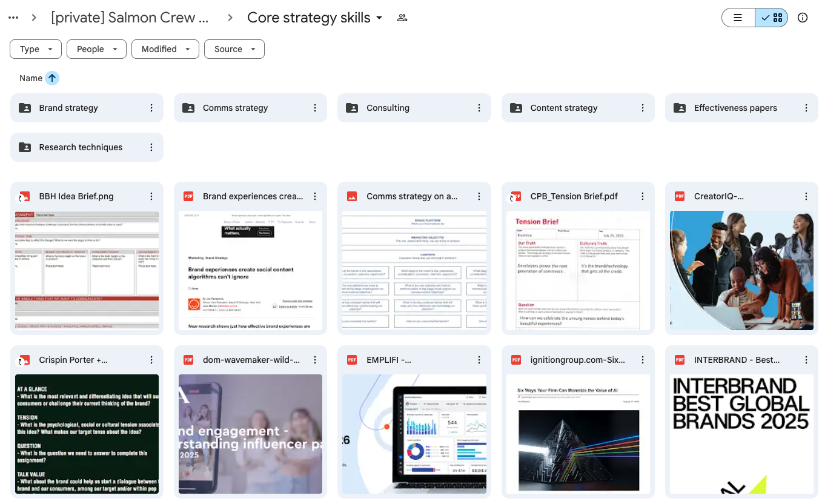This screenshot has width=822, height=504.
Task: Open the Content strategy folder
Action: coord(578,108)
